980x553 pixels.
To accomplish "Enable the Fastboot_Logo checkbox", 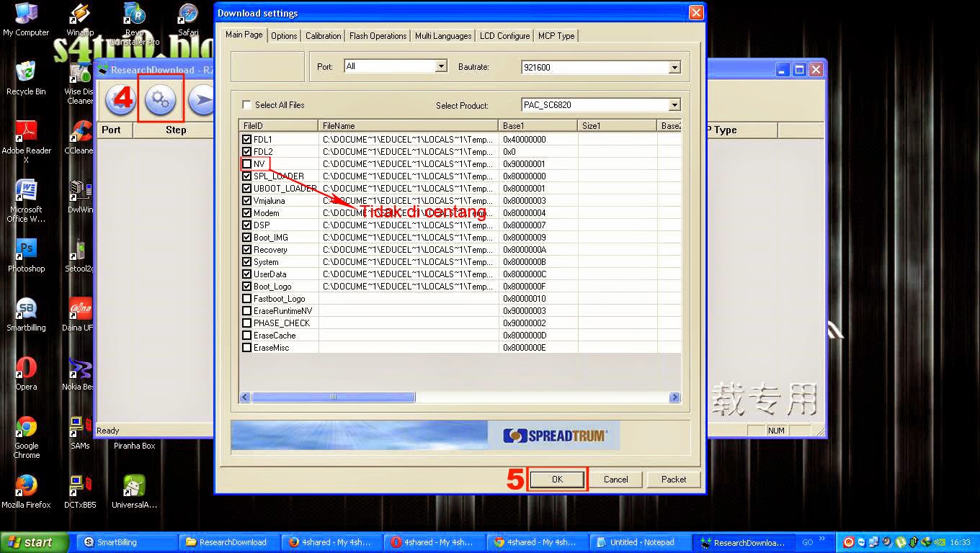I will pyautogui.click(x=247, y=298).
